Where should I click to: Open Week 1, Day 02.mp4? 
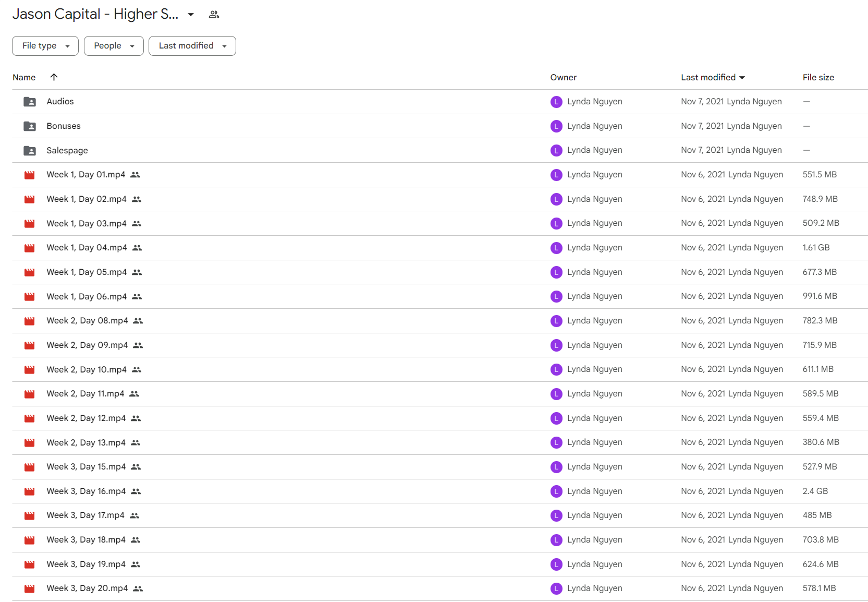[87, 199]
